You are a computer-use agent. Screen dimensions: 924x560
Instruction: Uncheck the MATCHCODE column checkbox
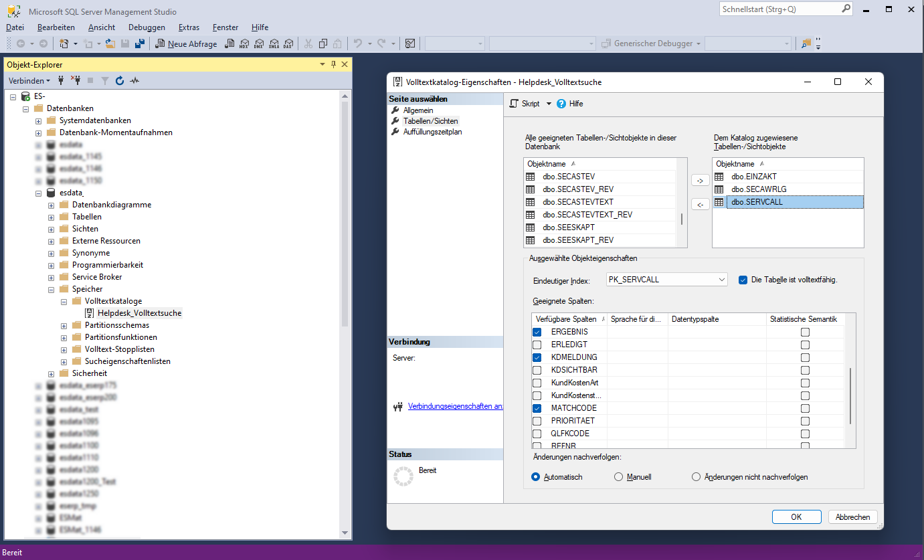pyautogui.click(x=537, y=408)
